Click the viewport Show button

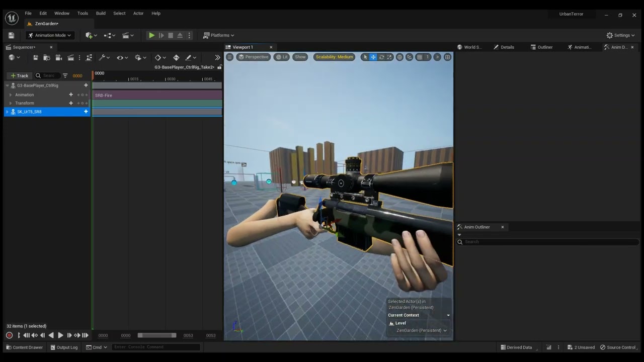coord(300,57)
